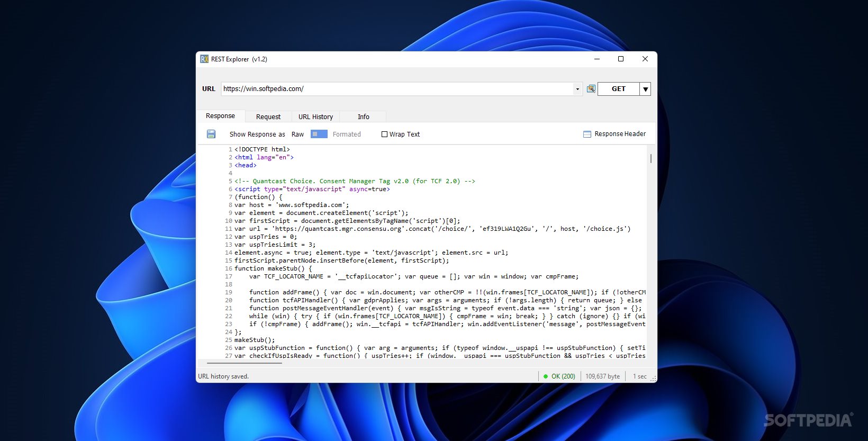Click the URL history saved status message
This screenshot has height=441, width=868.
pos(223,376)
